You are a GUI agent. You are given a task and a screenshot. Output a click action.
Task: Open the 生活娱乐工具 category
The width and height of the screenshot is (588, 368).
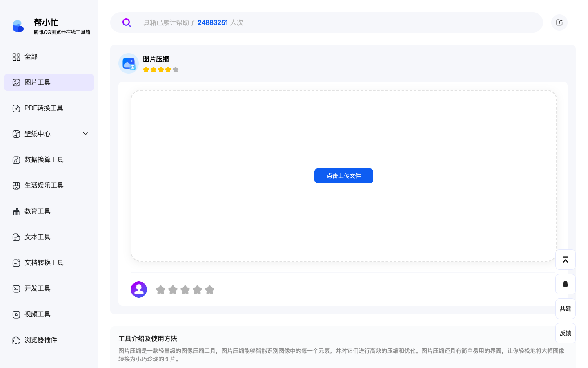pos(44,185)
